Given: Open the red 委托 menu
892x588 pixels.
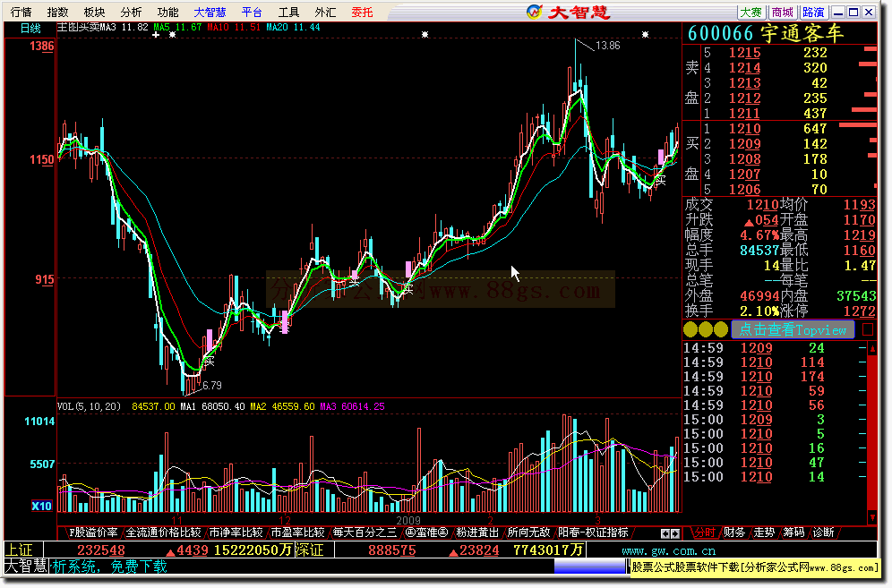Looking at the screenshot, I should click(x=362, y=12).
